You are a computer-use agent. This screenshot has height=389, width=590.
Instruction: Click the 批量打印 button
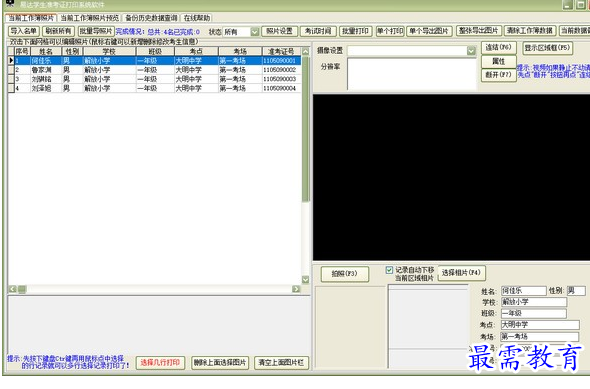tap(355, 31)
